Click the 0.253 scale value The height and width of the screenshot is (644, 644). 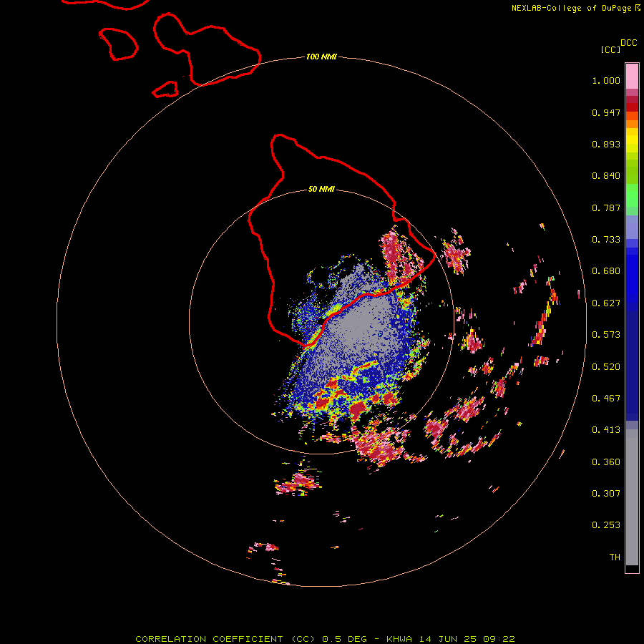point(606,525)
